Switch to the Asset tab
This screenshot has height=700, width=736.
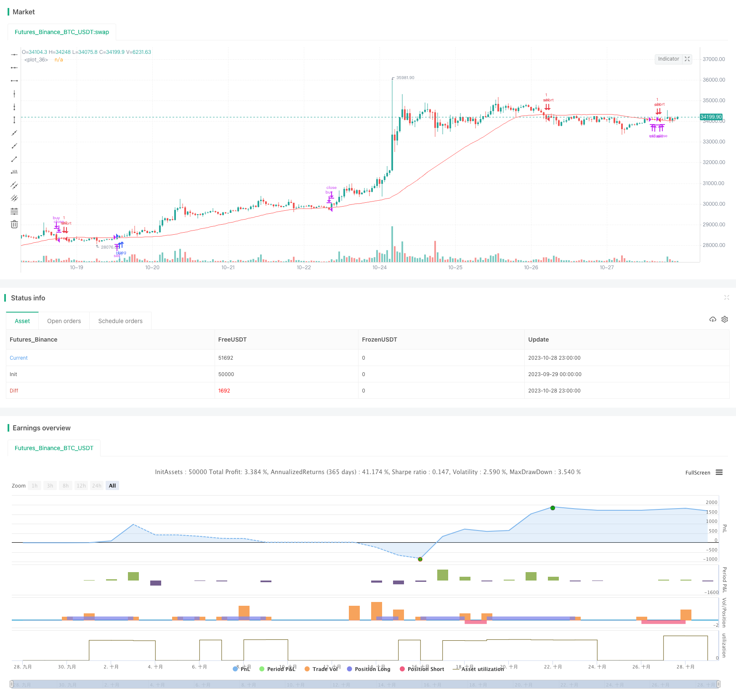[x=22, y=321]
